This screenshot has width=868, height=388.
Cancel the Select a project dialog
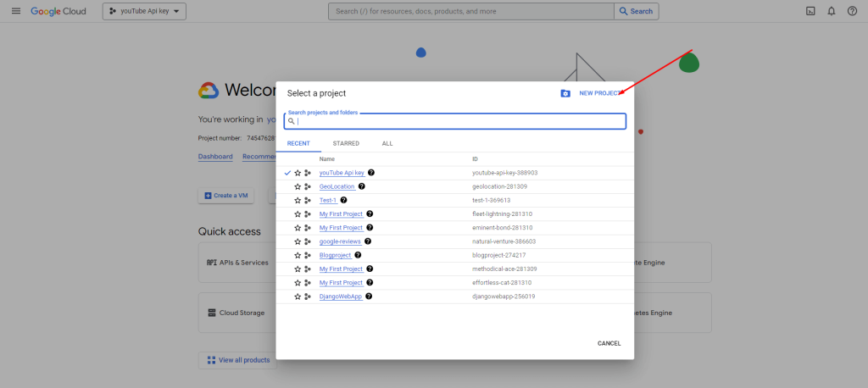tap(609, 343)
